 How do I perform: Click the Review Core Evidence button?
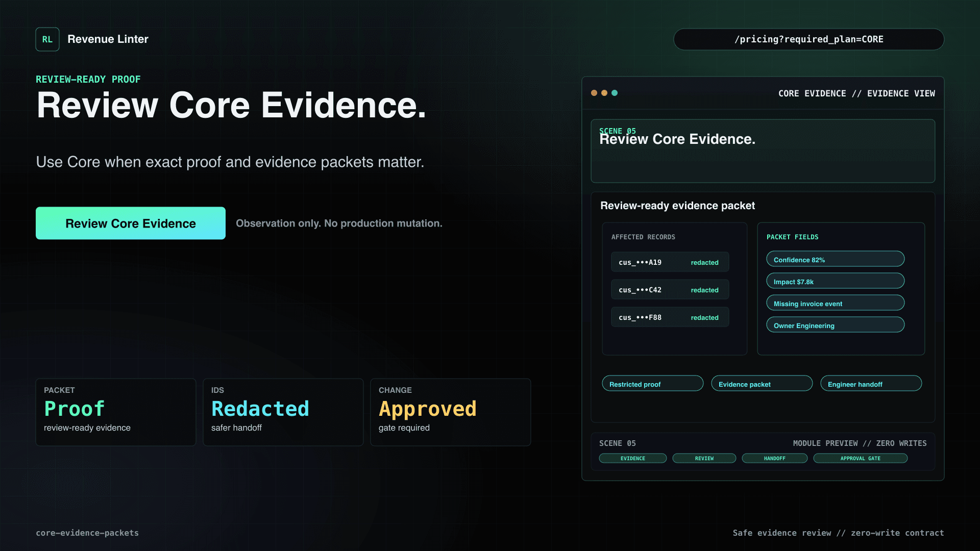pyautogui.click(x=131, y=223)
